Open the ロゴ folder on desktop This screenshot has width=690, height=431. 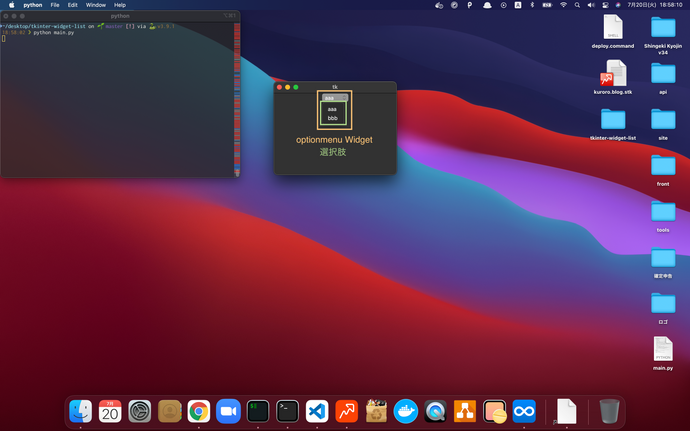663,308
